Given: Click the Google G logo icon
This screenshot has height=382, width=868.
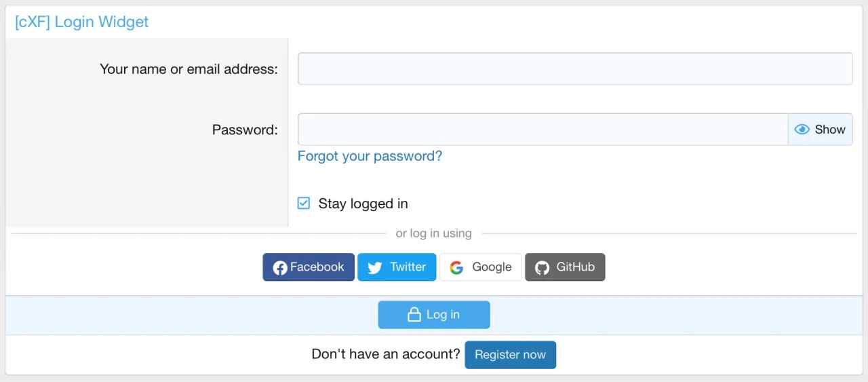Looking at the screenshot, I should tap(456, 268).
